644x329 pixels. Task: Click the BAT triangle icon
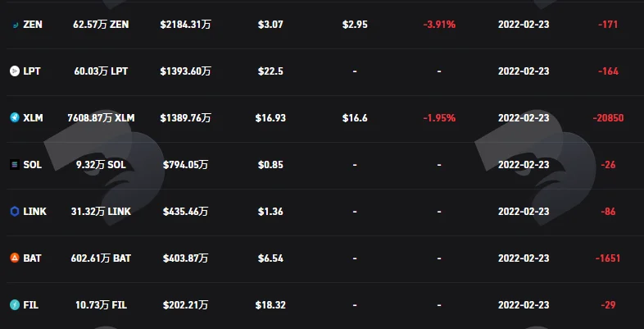pyautogui.click(x=15, y=258)
